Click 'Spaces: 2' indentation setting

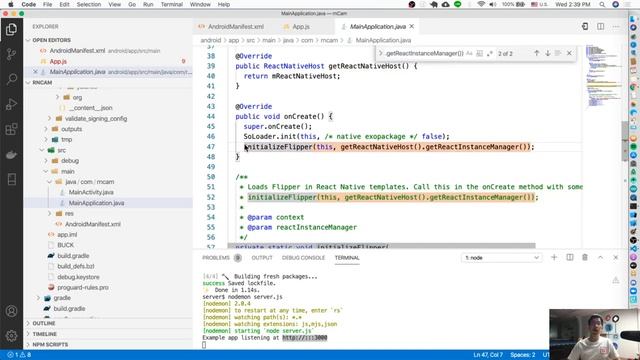[522, 355]
